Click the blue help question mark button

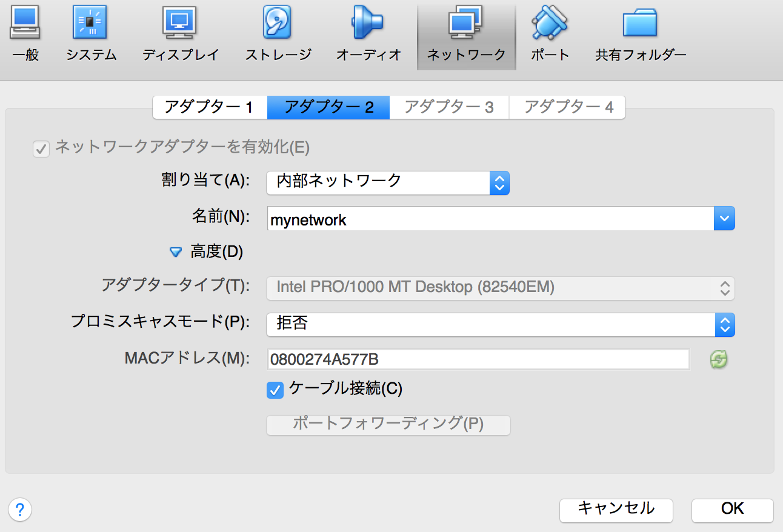tap(20, 509)
